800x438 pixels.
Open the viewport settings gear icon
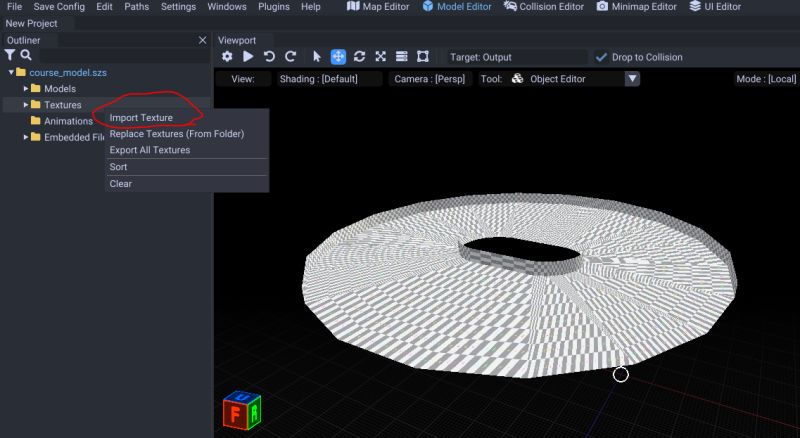(x=227, y=57)
